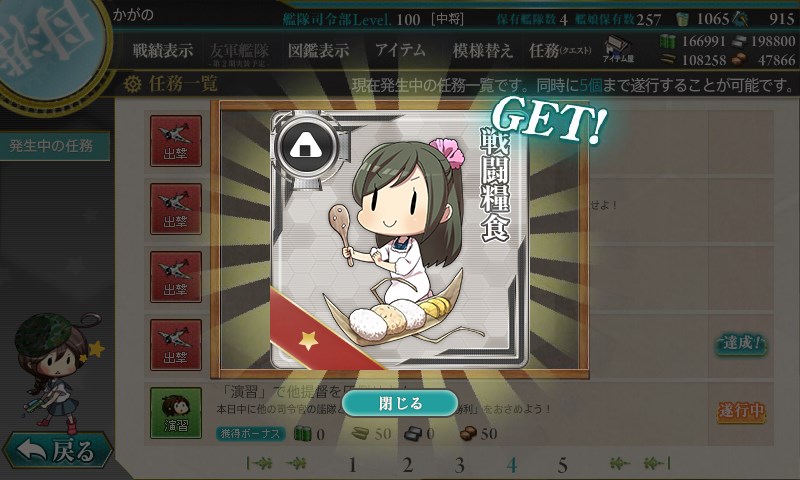This screenshot has height=480, width=800.
Task: Open the 任務(クエスト) quest menu
Action: 560,50
